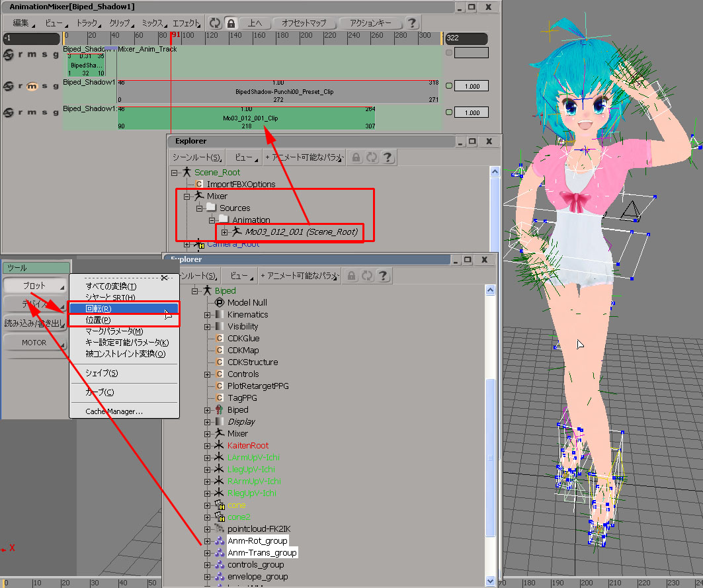This screenshot has height=588, width=703.
Task: Toggle the mute 'm' on second mixer track
Action: (x=31, y=86)
